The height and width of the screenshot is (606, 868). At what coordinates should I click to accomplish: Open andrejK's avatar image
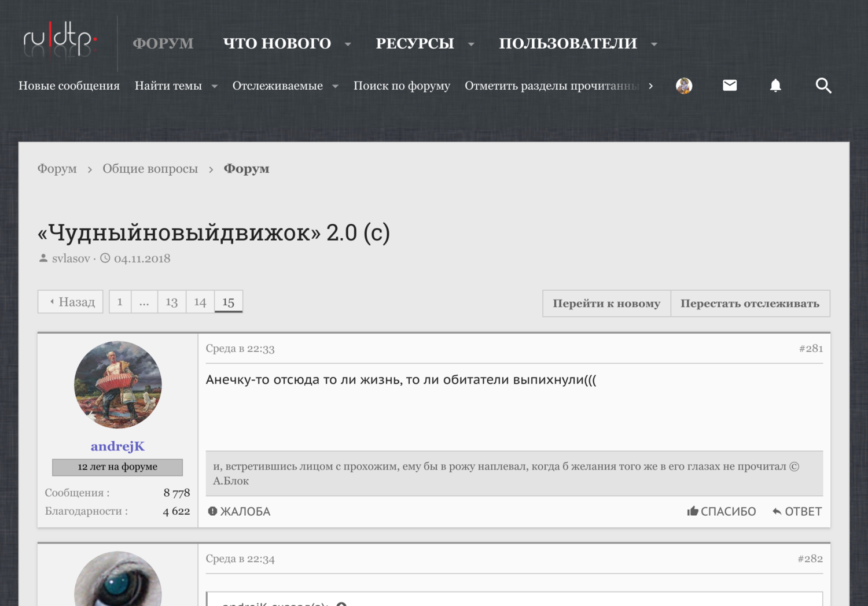pyautogui.click(x=118, y=385)
